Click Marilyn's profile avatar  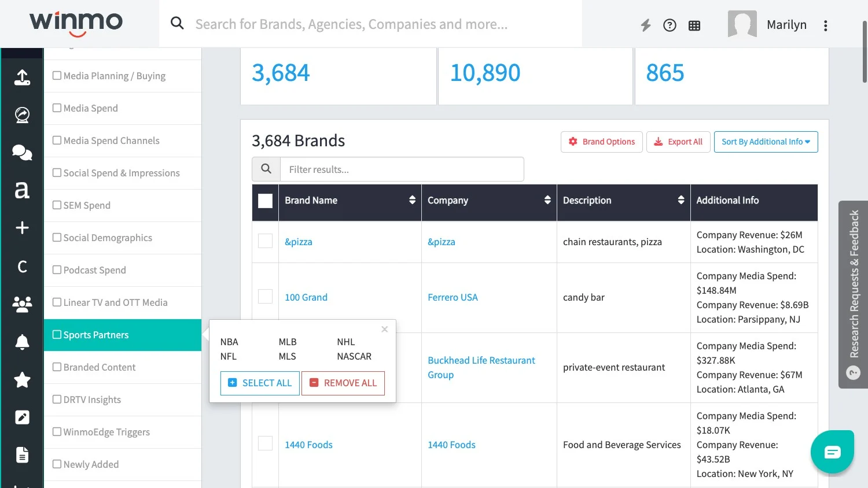pos(742,24)
